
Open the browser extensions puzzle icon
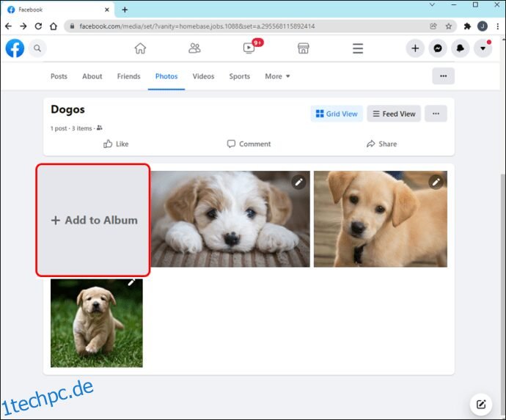click(x=467, y=26)
